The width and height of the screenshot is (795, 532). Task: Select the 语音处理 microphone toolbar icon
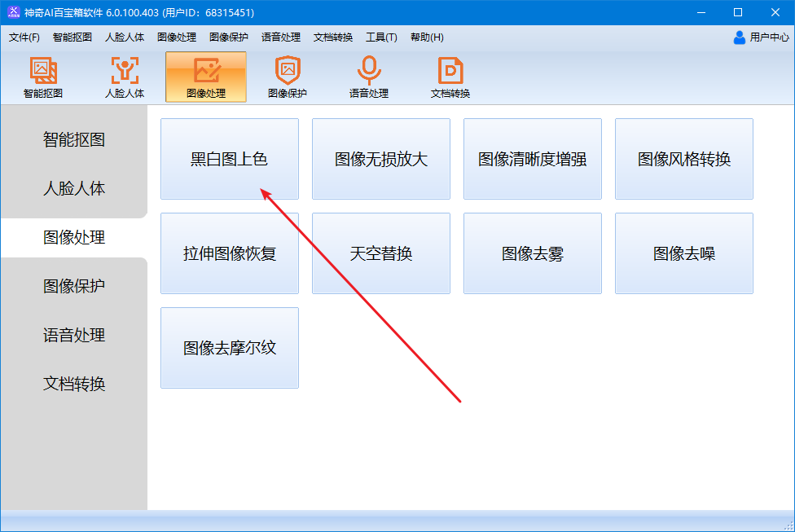point(369,77)
